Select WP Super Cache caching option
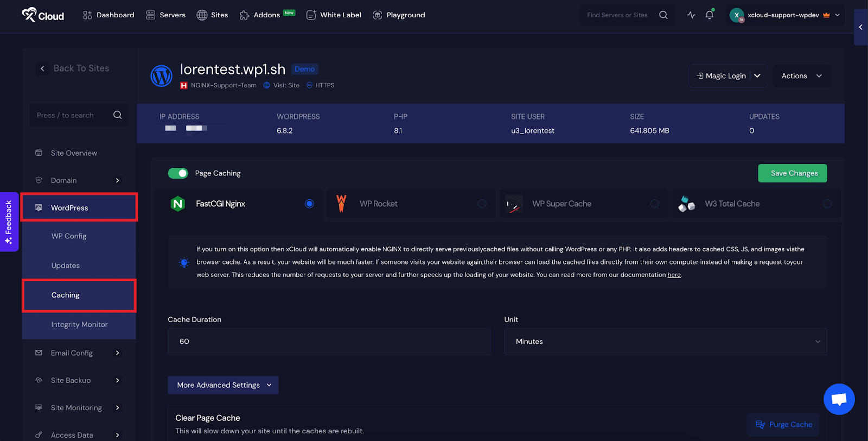The height and width of the screenshot is (441, 868). tap(654, 204)
